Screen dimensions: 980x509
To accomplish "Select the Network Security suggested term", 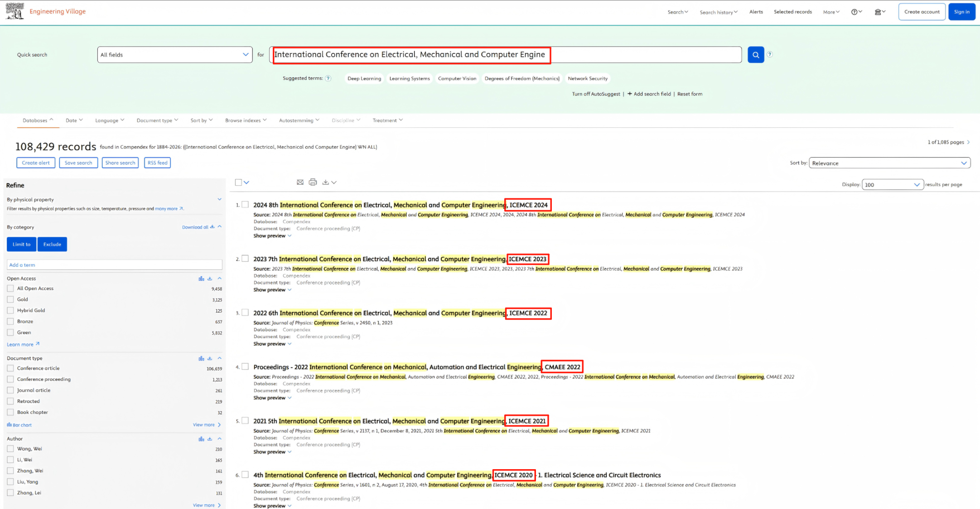I will click(588, 78).
